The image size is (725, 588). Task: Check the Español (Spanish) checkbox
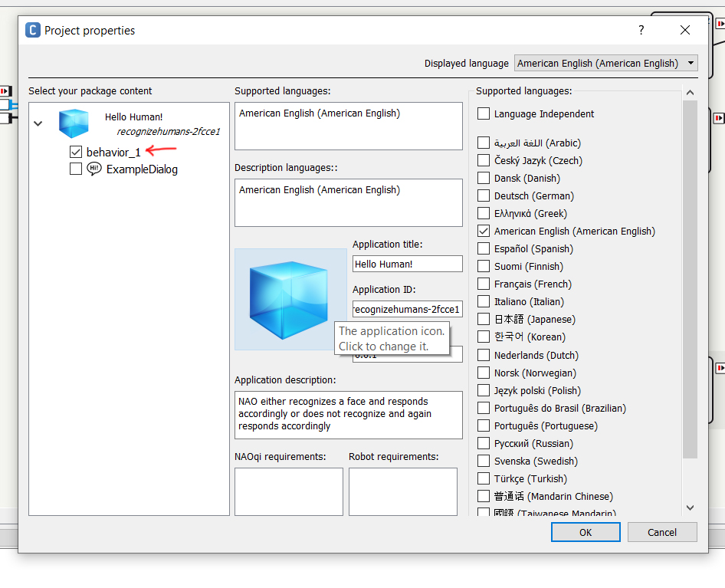click(483, 248)
